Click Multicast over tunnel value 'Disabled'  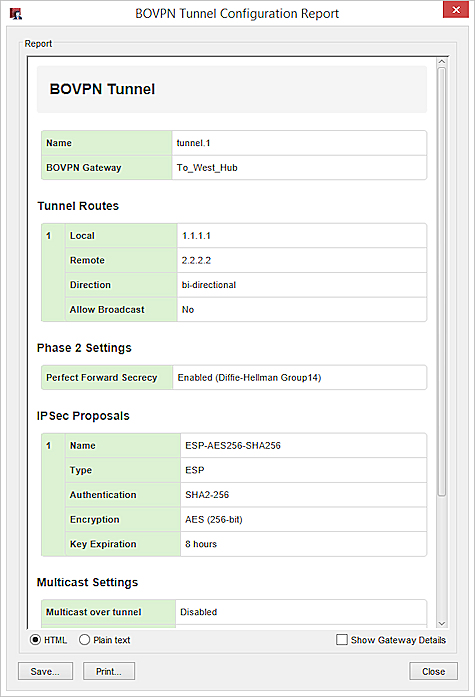pyautogui.click(x=199, y=612)
